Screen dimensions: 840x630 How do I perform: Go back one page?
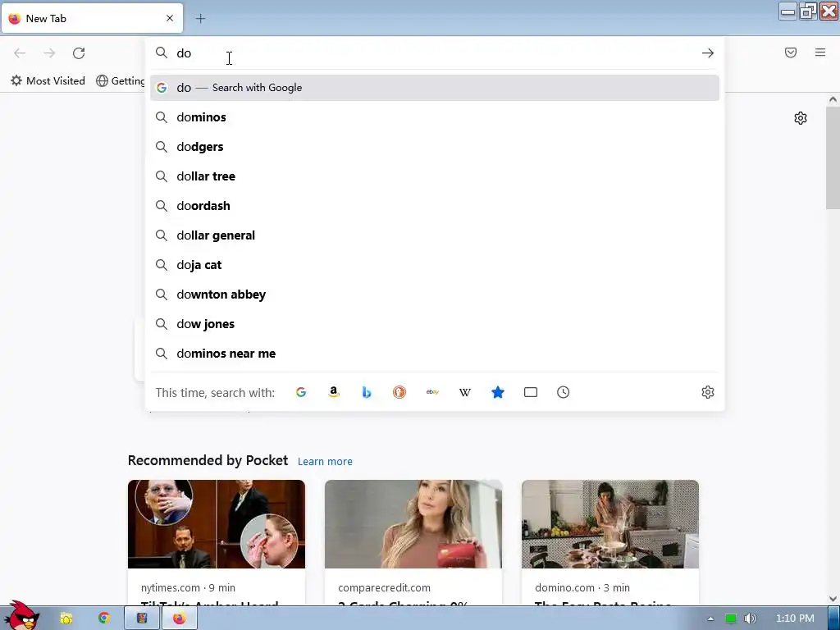pyautogui.click(x=20, y=53)
